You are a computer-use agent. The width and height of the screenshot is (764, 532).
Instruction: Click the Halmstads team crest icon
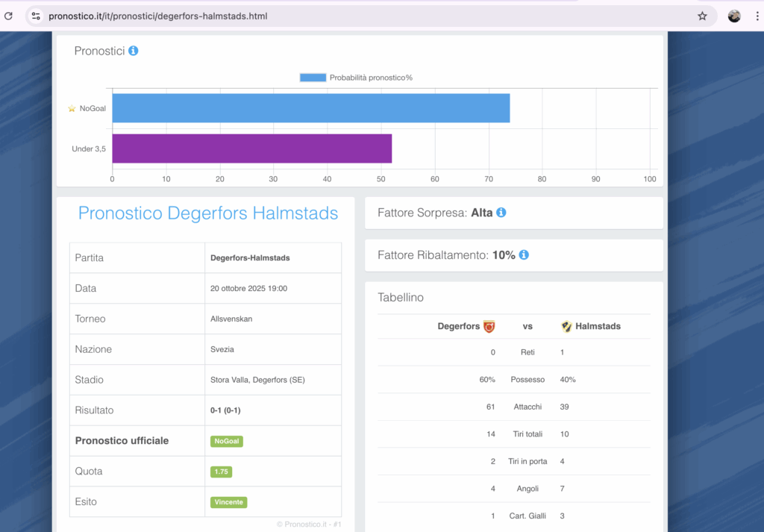[566, 326]
